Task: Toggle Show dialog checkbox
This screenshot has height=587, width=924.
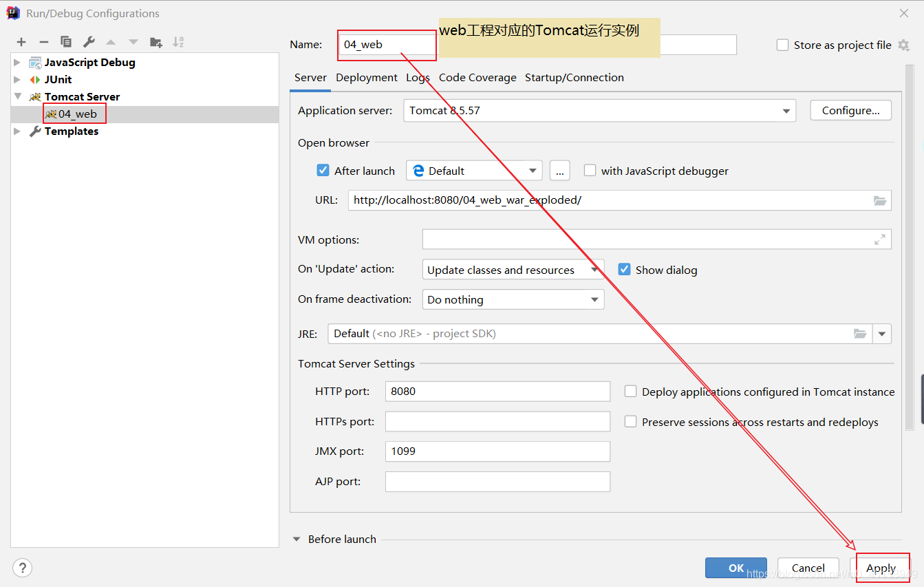Action: [x=624, y=269]
